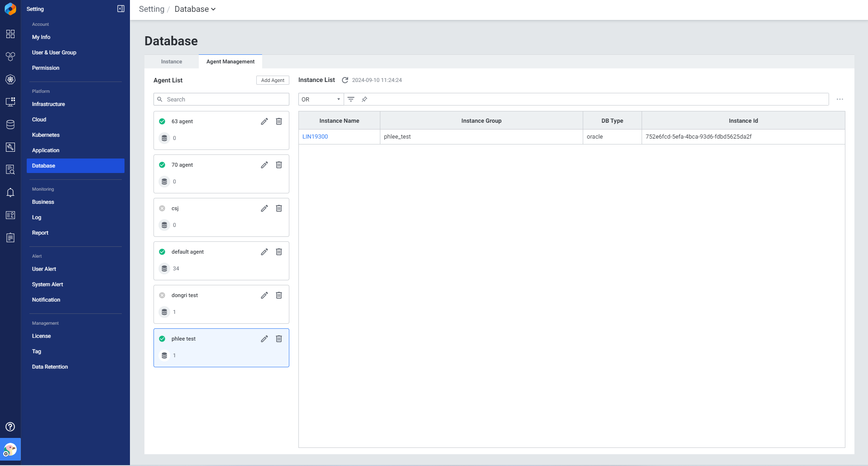Screen dimensions: 868x466
Task: Open Data Retention settings
Action: coord(50,367)
